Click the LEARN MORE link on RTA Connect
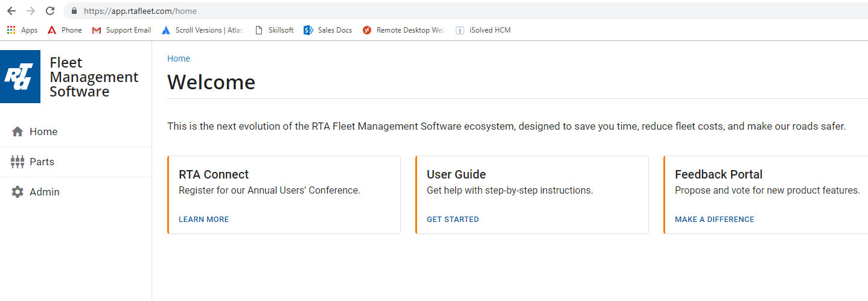 203,220
